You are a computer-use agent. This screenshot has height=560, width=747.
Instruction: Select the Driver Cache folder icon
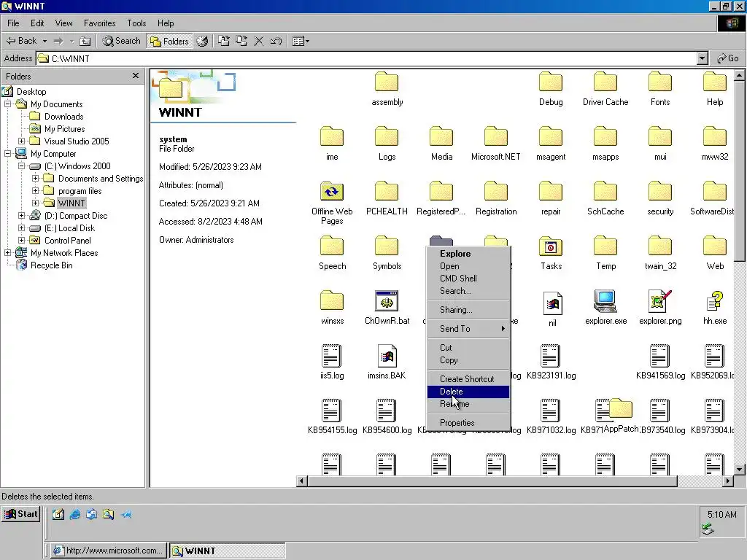coord(605,82)
